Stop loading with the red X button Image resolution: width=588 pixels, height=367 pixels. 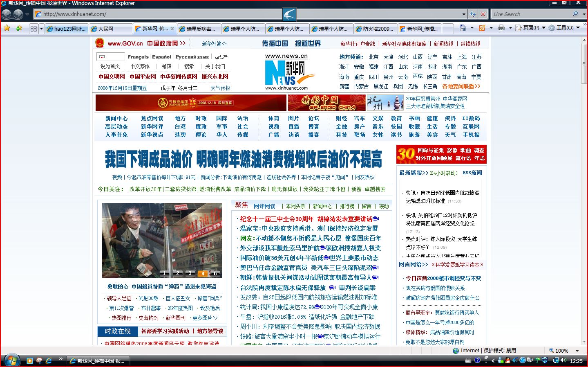483,14
